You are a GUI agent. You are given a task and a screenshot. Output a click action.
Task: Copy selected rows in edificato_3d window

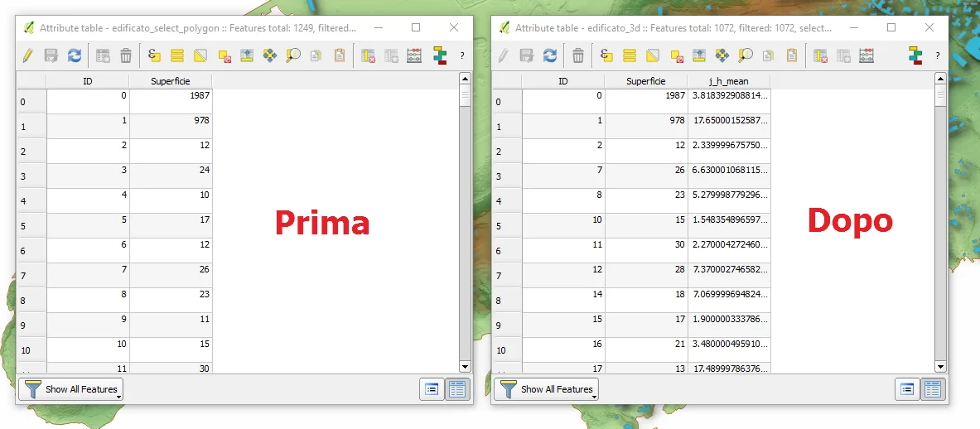pyautogui.click(x=768, y=55)
